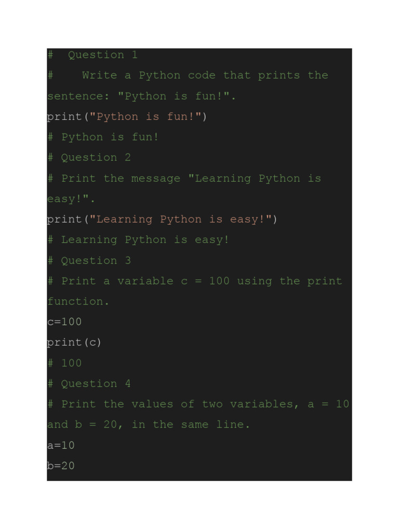Image resolution: width=399 pixels, height=532 pixels.
Task: Click the '# Question 4' comment line
Action: (x=89, y=384)
